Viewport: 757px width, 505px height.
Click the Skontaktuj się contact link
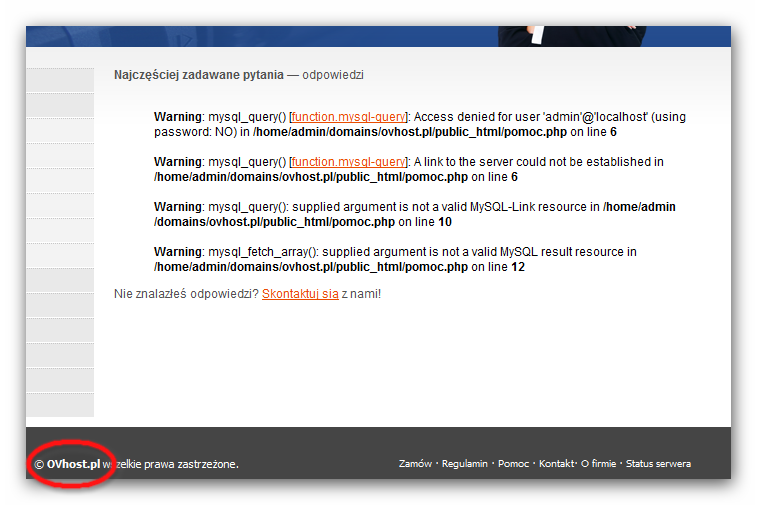point(300,294)
